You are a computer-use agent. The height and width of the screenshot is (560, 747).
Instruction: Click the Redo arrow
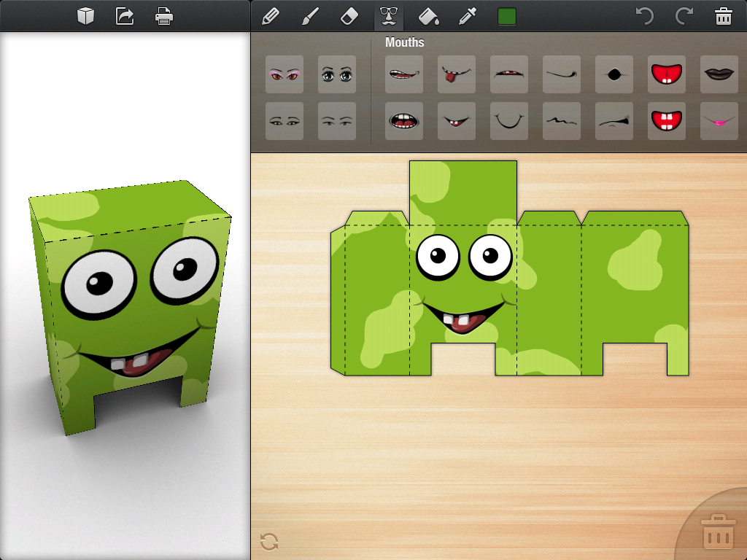pos(684,16)
